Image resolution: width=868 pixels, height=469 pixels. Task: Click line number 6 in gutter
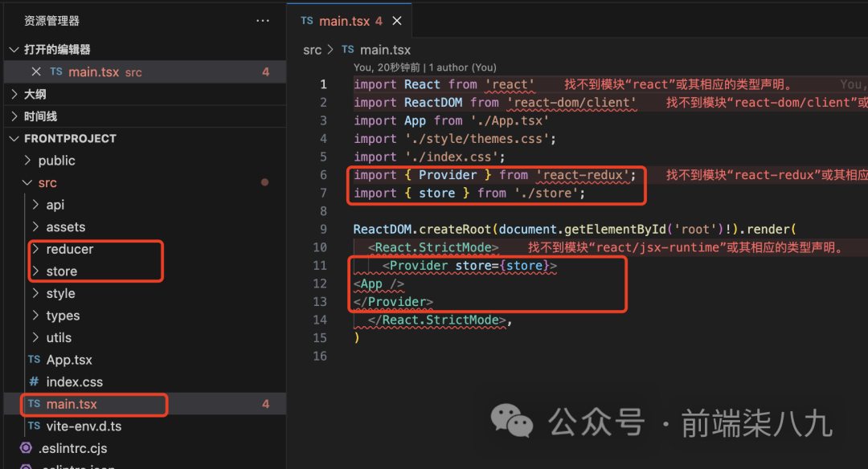point(323,175)
